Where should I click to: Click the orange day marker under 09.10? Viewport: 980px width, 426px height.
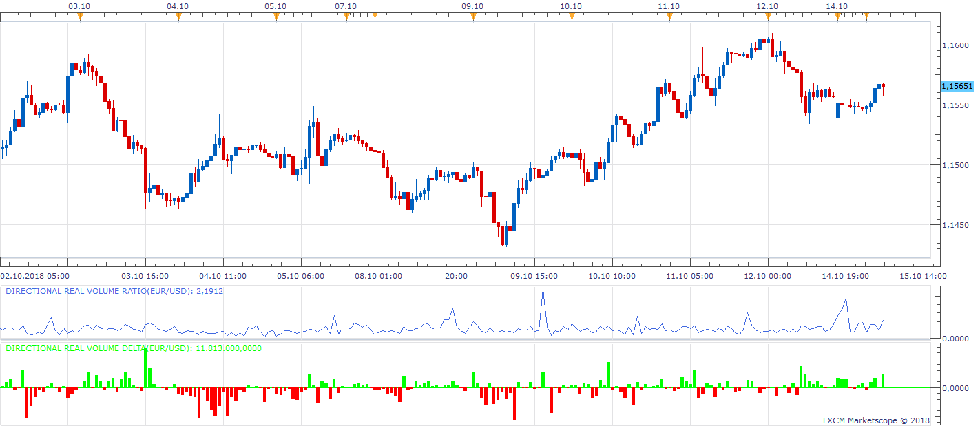pyautogui.click(x=472, y=17)
